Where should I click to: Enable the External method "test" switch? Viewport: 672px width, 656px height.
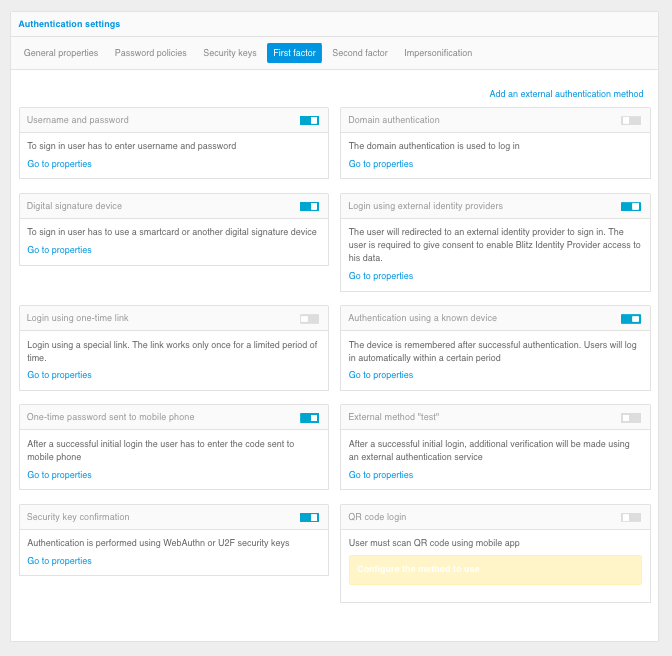point(630,418)
